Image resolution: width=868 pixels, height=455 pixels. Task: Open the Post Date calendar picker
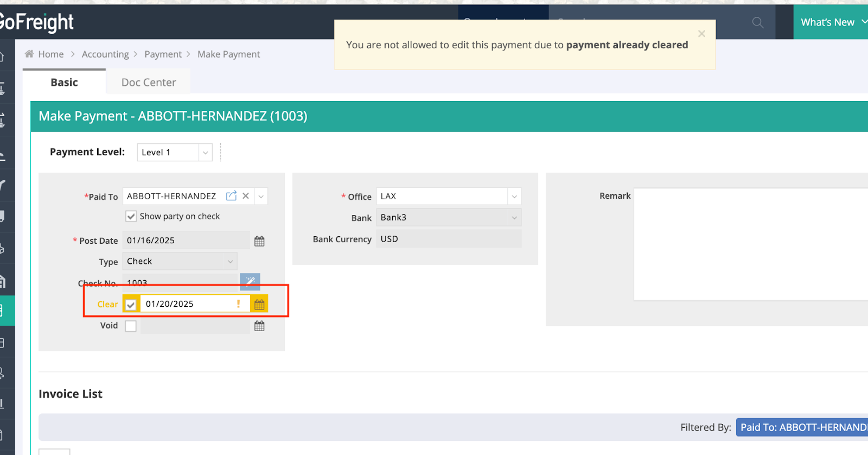coord(259,241)
